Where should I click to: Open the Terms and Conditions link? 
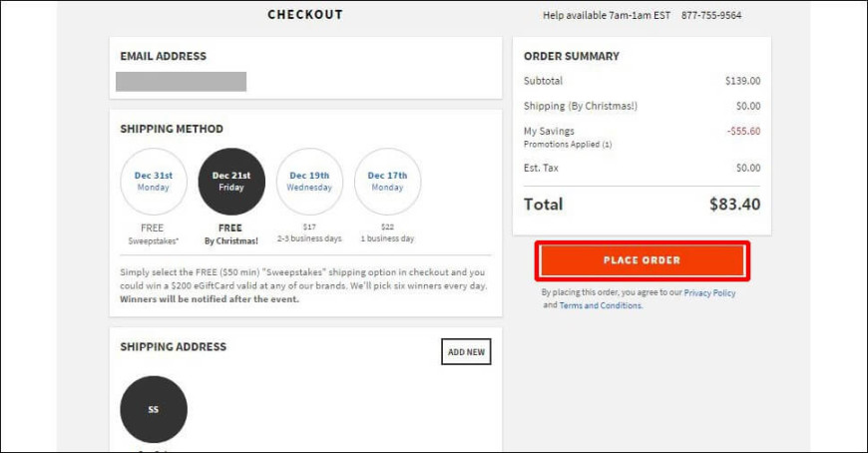coord(601,305)
